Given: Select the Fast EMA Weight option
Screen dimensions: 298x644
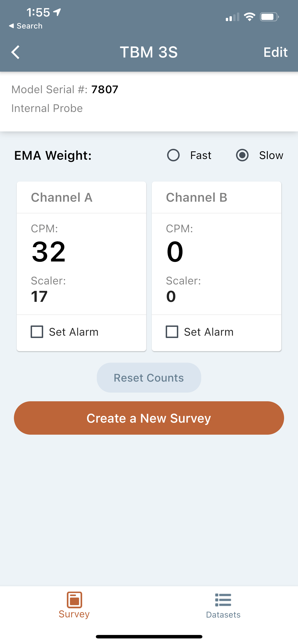Looking at the screenshot, I should 174,155.
